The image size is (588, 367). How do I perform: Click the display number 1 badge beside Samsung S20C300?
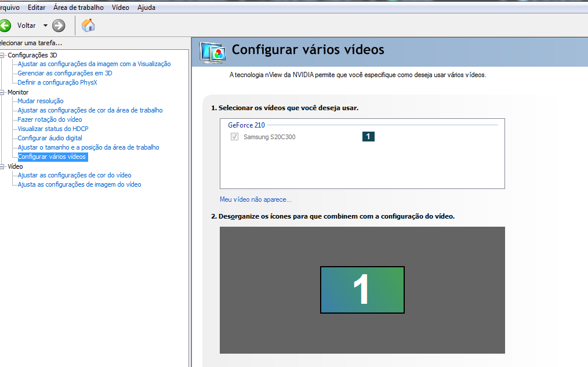tap(368, 136)
